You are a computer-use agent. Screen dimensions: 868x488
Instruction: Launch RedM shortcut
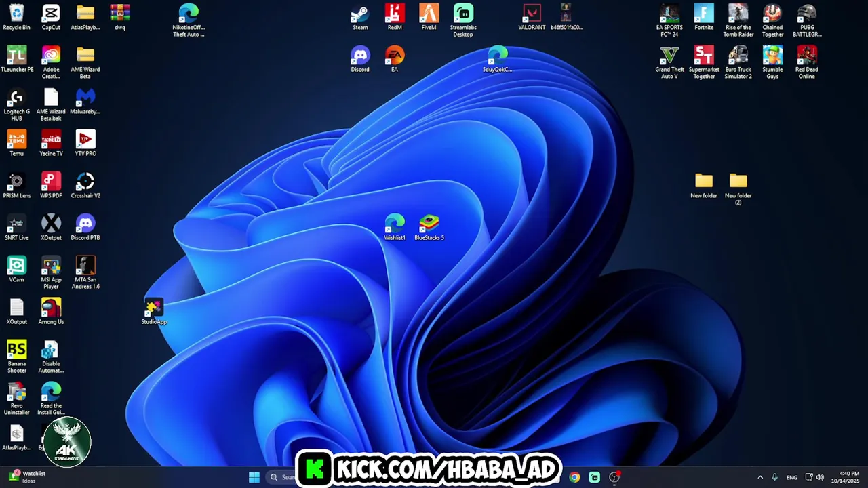(395, 18)
